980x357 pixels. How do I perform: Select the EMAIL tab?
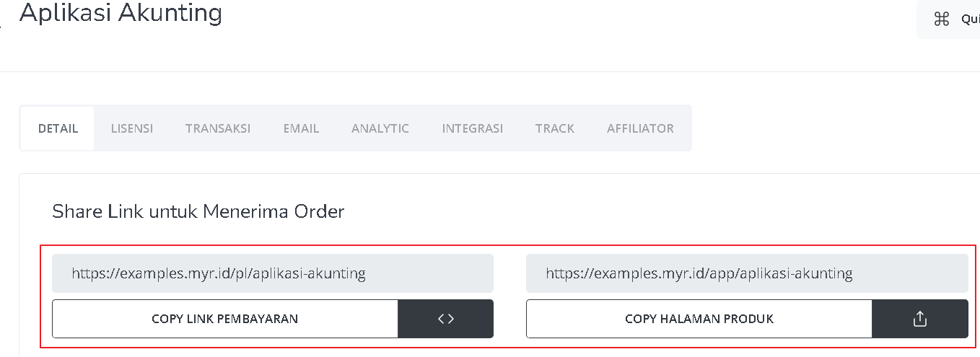click(301, 128)
